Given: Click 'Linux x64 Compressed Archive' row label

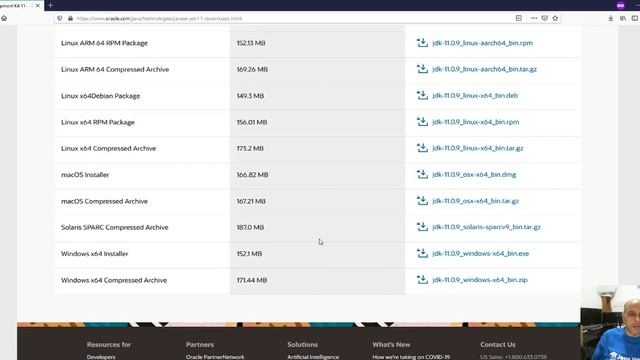Looking at the screenshot, I should click(109, 149).
